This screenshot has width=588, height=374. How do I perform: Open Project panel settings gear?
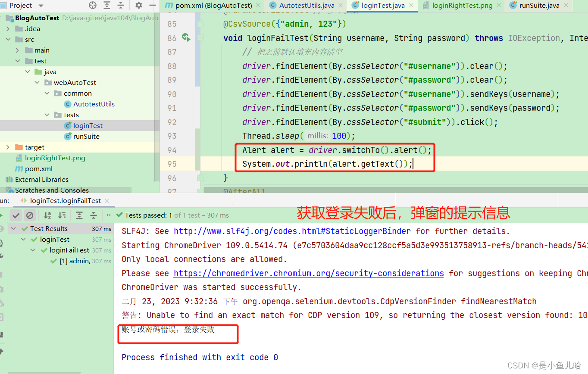pyautogui.click(x=139, y=5)
